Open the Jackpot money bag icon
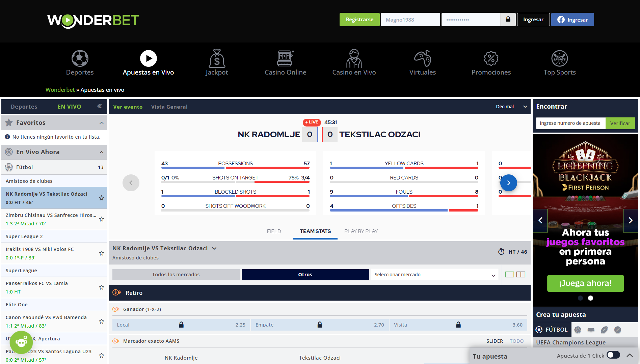 tap(217, 59)
